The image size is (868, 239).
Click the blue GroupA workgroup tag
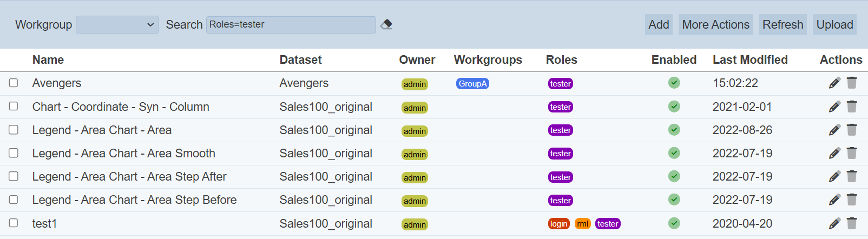[472, 84]
